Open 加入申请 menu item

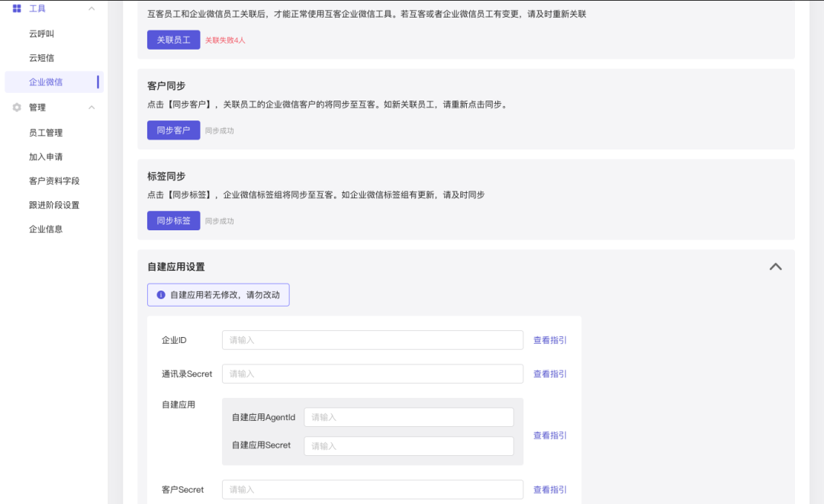coord(46,157)
